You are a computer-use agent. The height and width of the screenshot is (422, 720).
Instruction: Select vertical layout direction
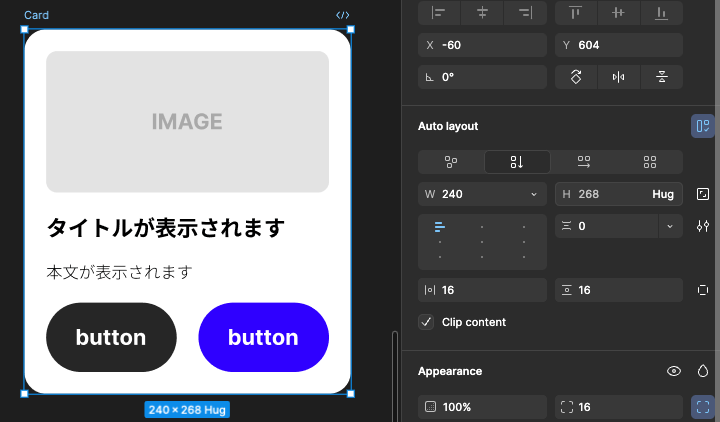[517, 162]
